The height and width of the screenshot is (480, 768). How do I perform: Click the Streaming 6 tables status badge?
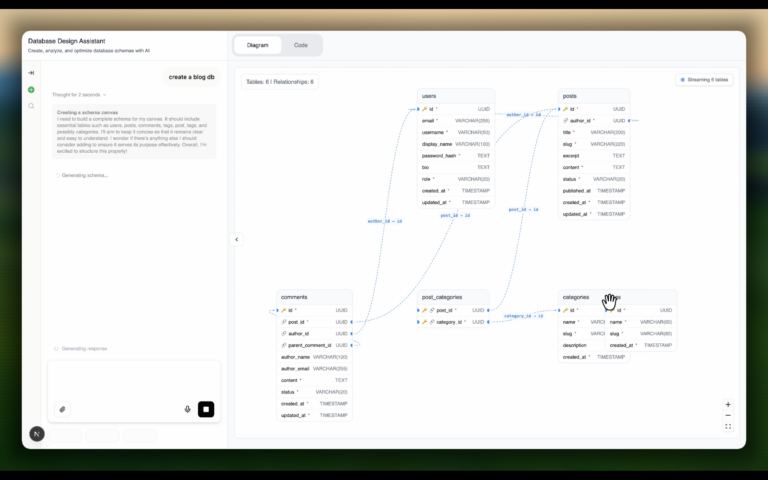point(704,80)
